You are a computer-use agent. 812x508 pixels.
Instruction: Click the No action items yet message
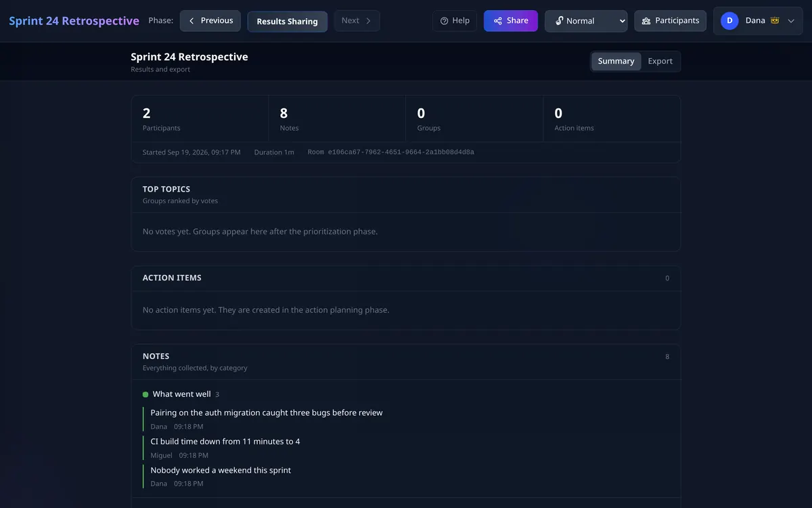(x=266, y=310)
